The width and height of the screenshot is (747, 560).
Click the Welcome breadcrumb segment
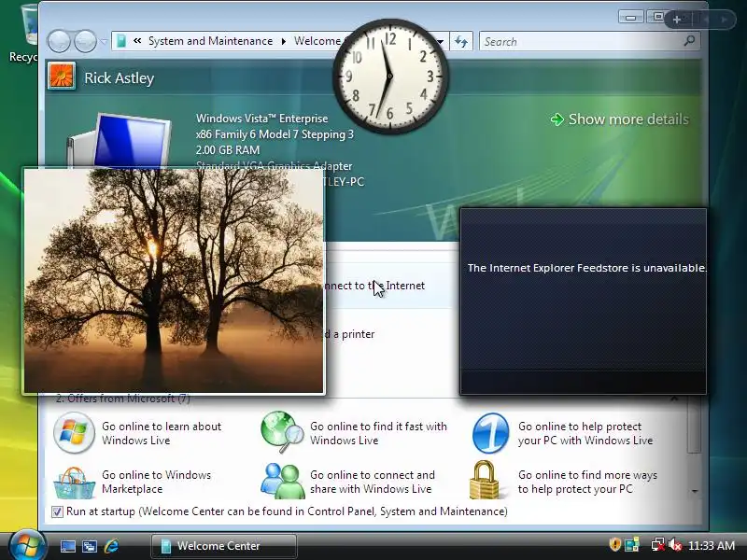(x=317, y=41)
